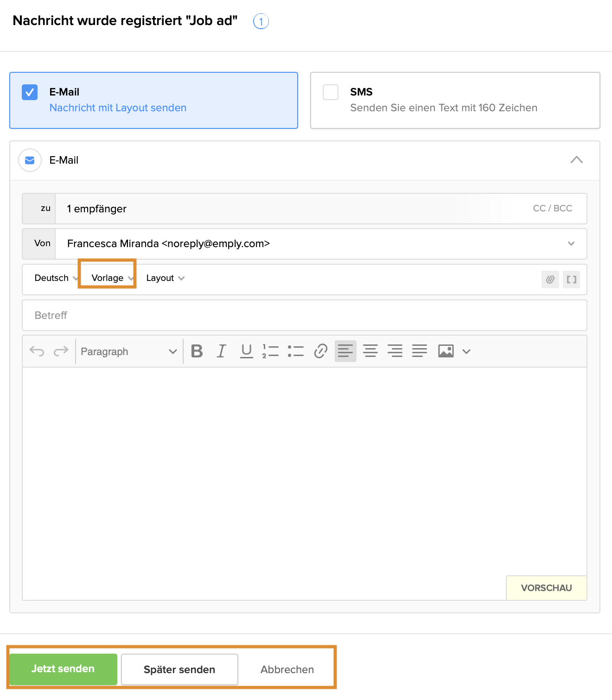Toggle underline formatting in the toolbar
The width and height of the screenshot is (612, 700).
click(246, 351)
